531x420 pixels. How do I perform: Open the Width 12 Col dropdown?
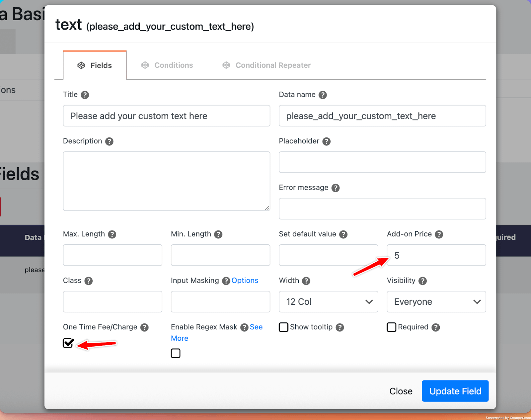(328, 301)
